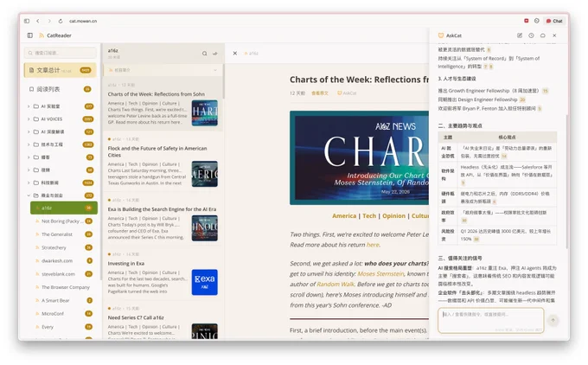Close the AskCat panel
588x365 pixels.
(554, 35)
